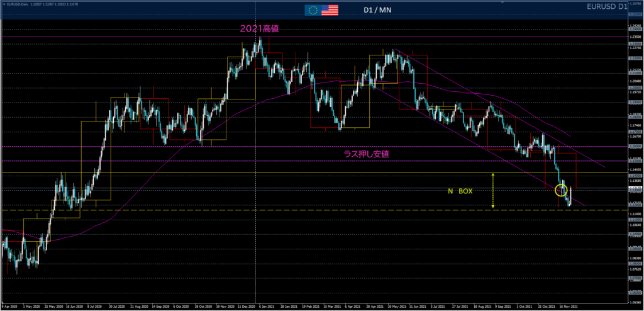
Task: Click the "28 Oct 2020" date on the time axis
Action: 203,307
